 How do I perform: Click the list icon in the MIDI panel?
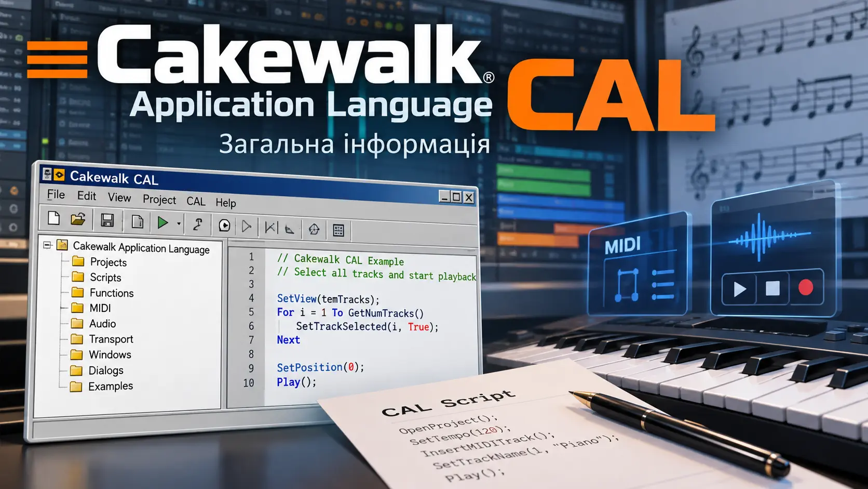click(662, 284)
